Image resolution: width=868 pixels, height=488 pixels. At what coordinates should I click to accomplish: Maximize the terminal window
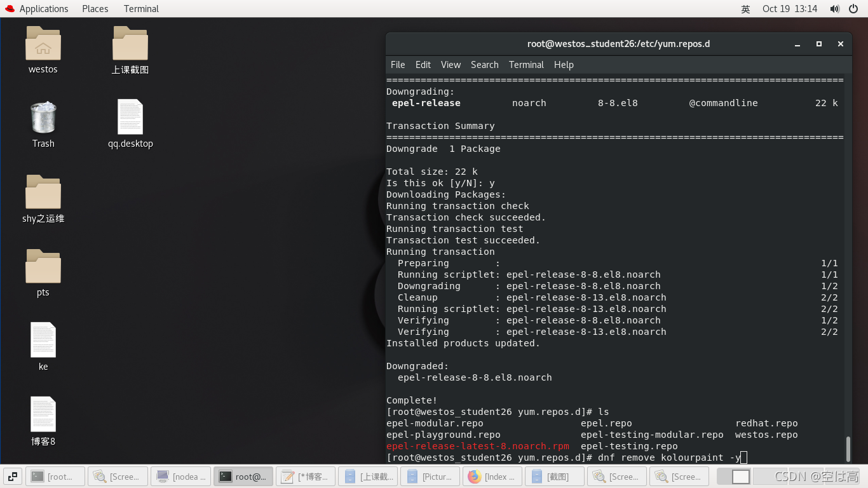click(x=819, y=44)
